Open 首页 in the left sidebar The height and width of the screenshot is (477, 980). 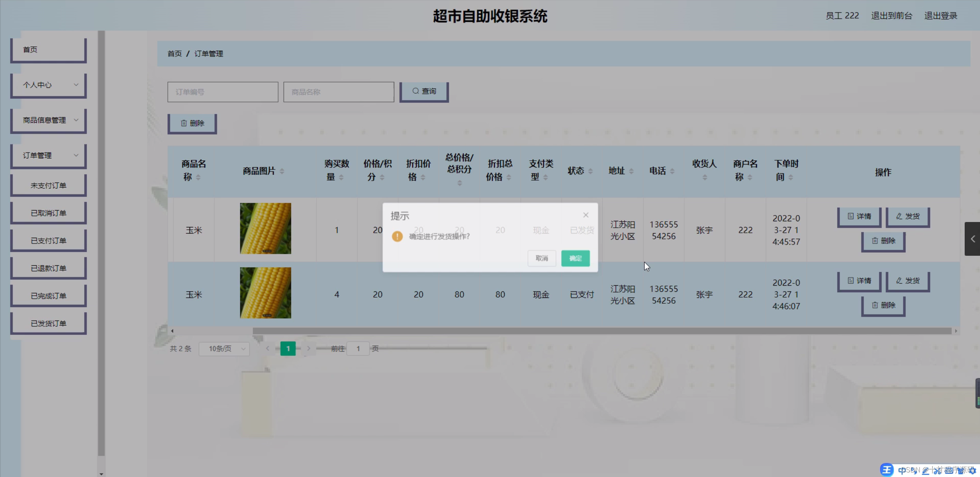pos(48,50)
